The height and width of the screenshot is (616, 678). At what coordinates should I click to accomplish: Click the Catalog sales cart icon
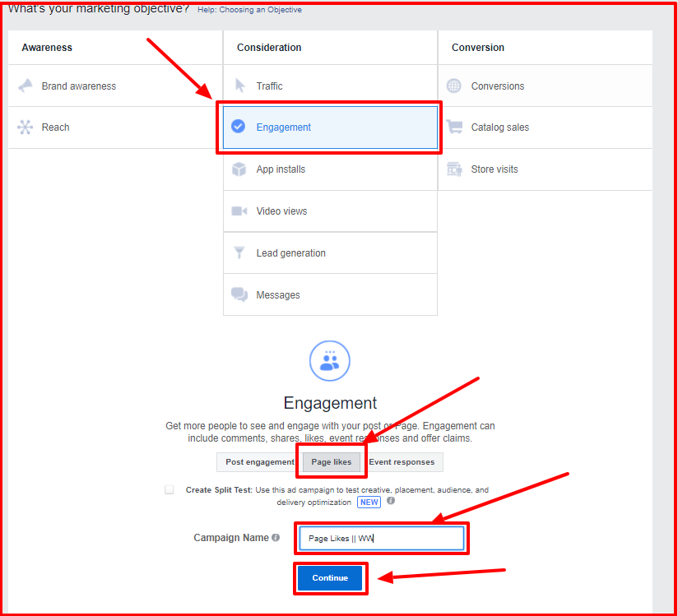[x=454, y=127]
